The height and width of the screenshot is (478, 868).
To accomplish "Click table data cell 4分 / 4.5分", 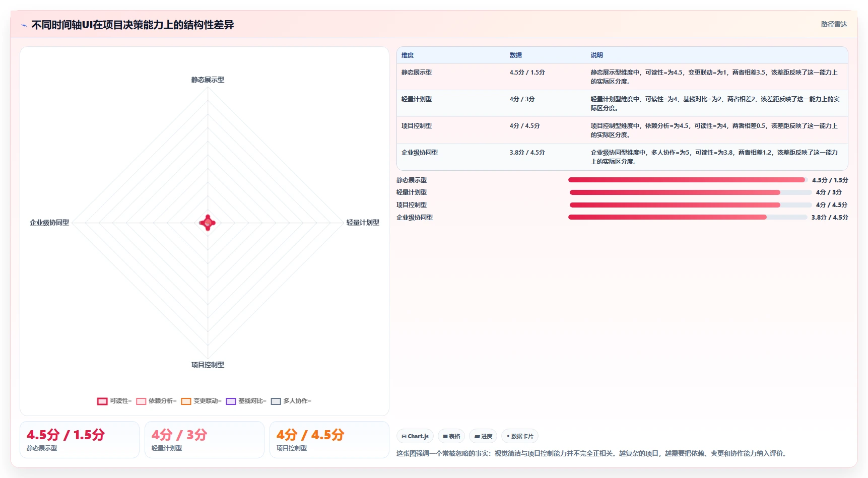I will tap(524, 126).
